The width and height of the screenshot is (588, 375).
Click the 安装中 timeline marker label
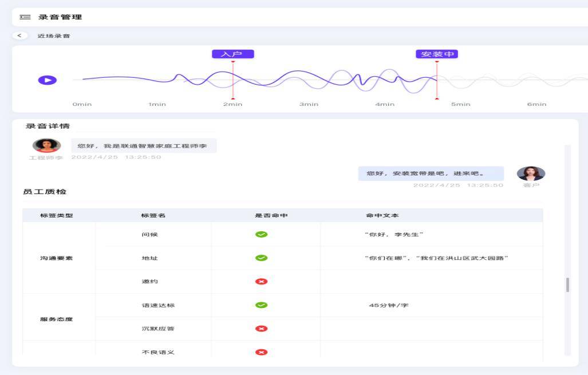coord(437,54)
